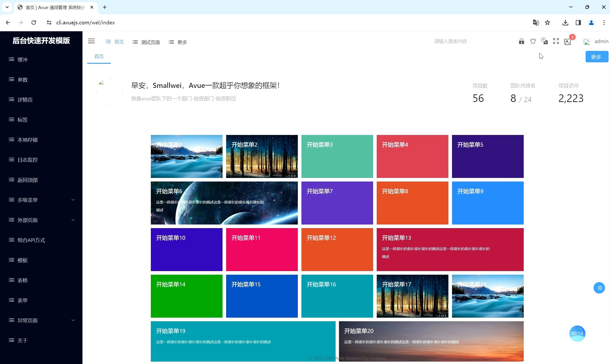The image size is (610, 364).
Task: Open 返回顶部 in sidebar
Action: [41, 180]
